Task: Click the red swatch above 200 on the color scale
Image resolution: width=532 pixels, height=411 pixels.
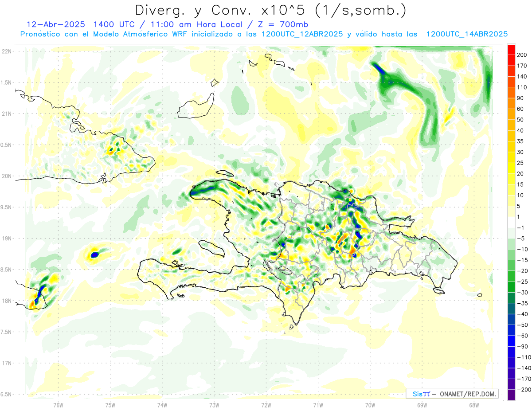Action: (x=511, y=49)
